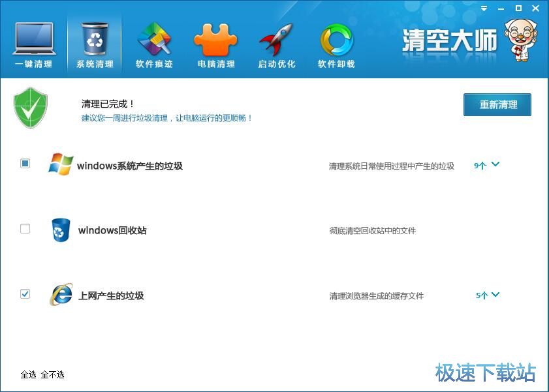The image size is (549, 392).
Task: Open the dropdown arrow in the title bar
Action: coord(482,8)
